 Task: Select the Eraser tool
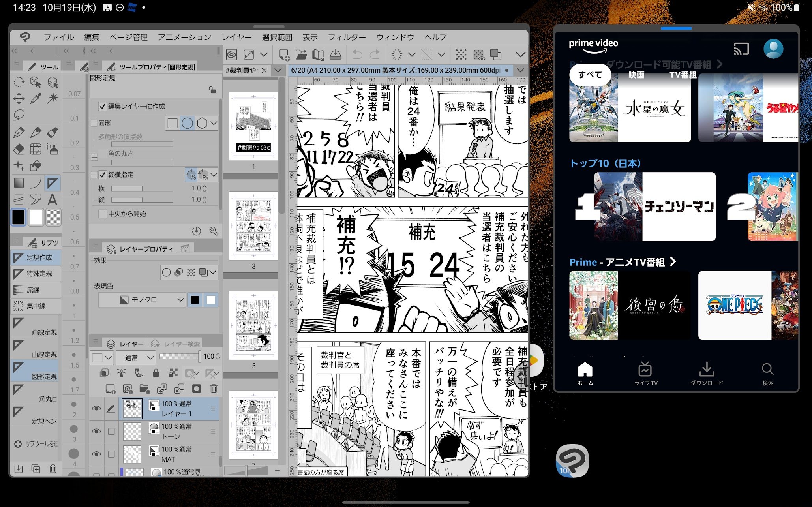coord(19,149)
